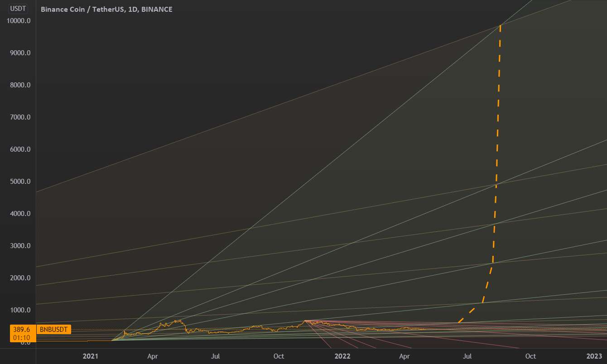Click the top of the dashed orange projection line

coord(500,26)
